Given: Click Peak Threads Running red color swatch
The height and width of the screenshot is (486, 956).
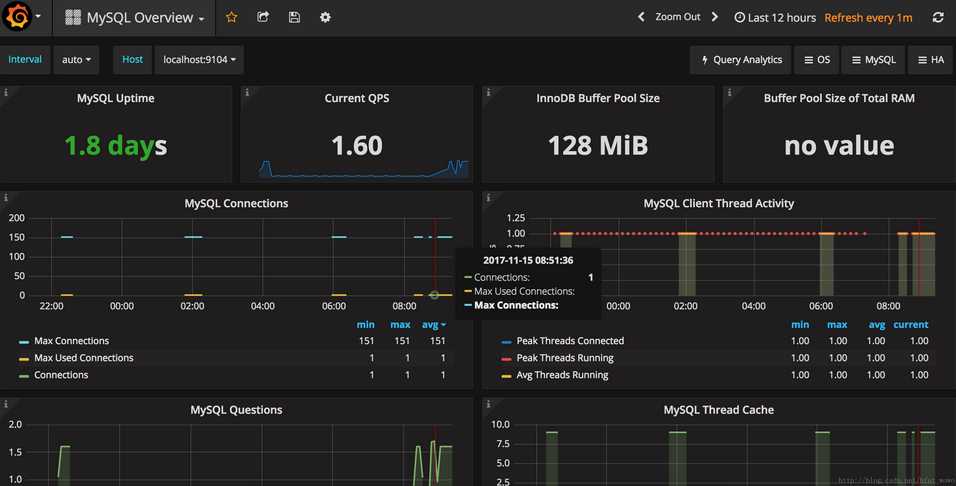Looking at the screenshot, I should coord(506,359).
